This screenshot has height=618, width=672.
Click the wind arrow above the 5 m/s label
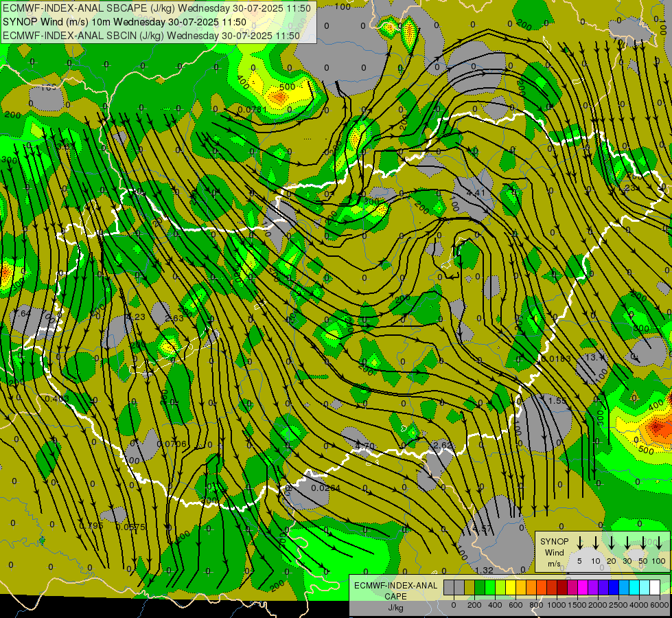[x=579, y=542]
